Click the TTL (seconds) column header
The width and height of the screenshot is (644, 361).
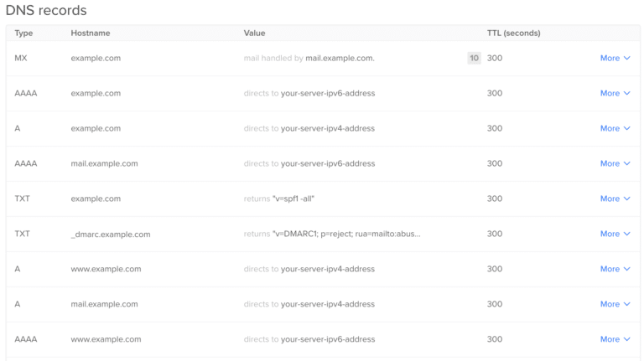click(513, 34)
